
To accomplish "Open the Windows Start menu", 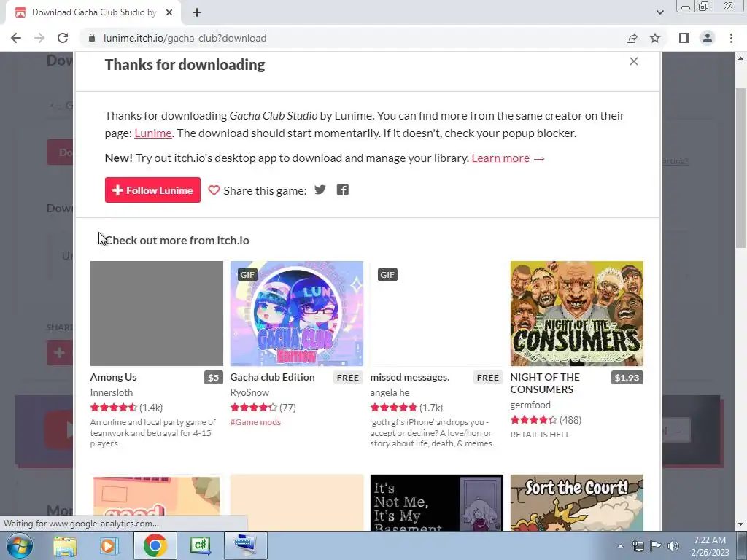I will (19, 545).
